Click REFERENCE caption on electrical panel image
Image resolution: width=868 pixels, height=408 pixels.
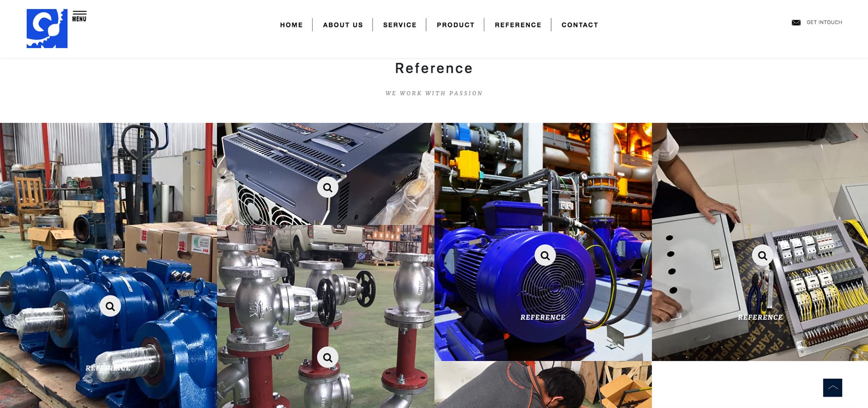coord(760,318)
